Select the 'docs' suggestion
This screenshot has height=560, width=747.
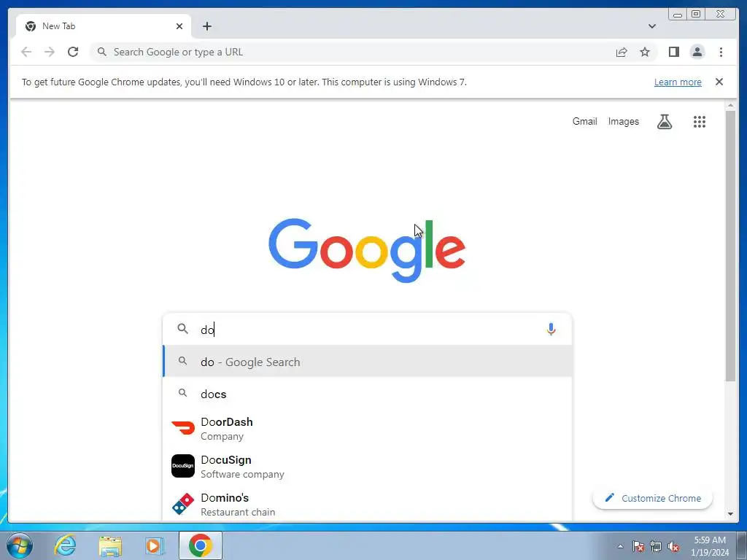(367, 394)
